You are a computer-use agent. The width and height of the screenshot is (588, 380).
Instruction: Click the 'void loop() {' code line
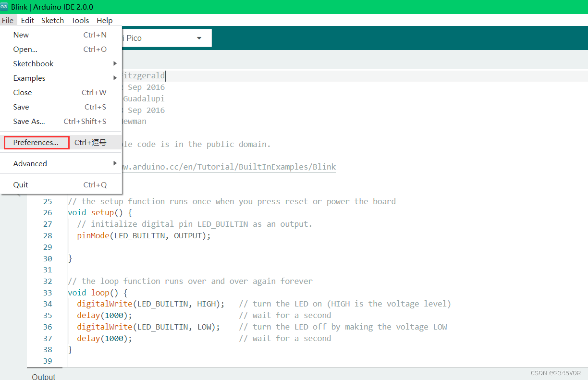click(x=98, y=293)
